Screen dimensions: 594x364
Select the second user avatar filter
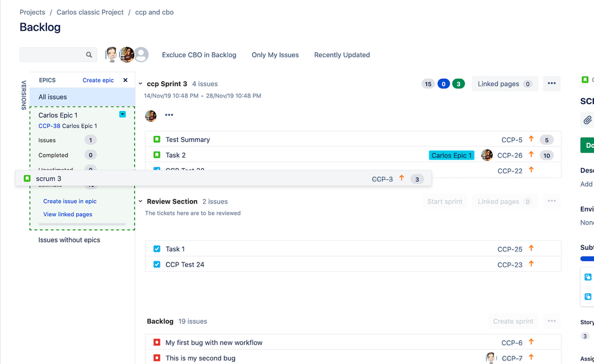127,55
